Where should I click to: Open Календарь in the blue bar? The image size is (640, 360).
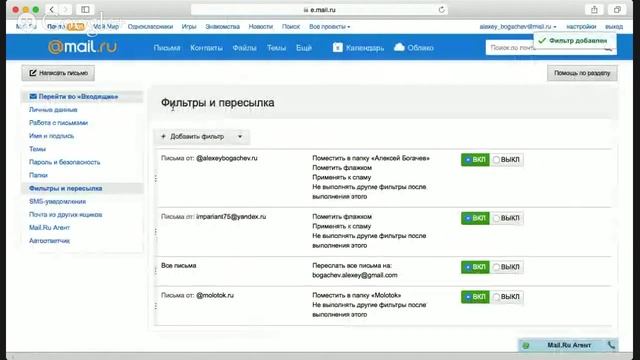358,48
